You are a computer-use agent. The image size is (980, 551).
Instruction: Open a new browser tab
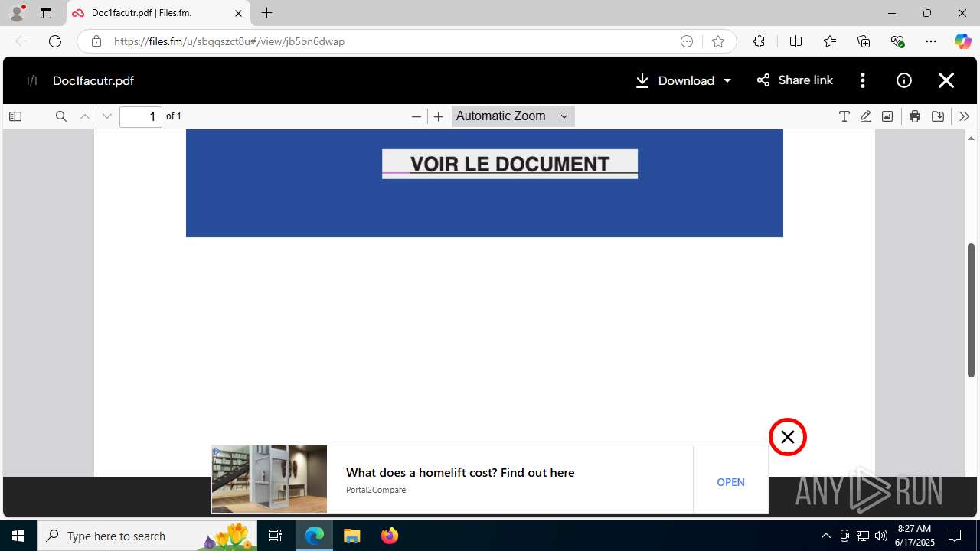[266, 13]
